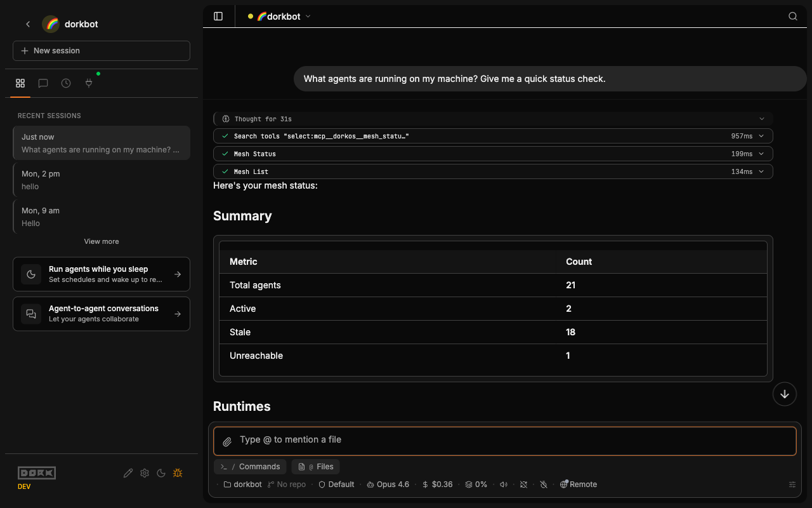812x508 pixels.
Task: Click the Runtimes heading
Action: tap(242, 406)
